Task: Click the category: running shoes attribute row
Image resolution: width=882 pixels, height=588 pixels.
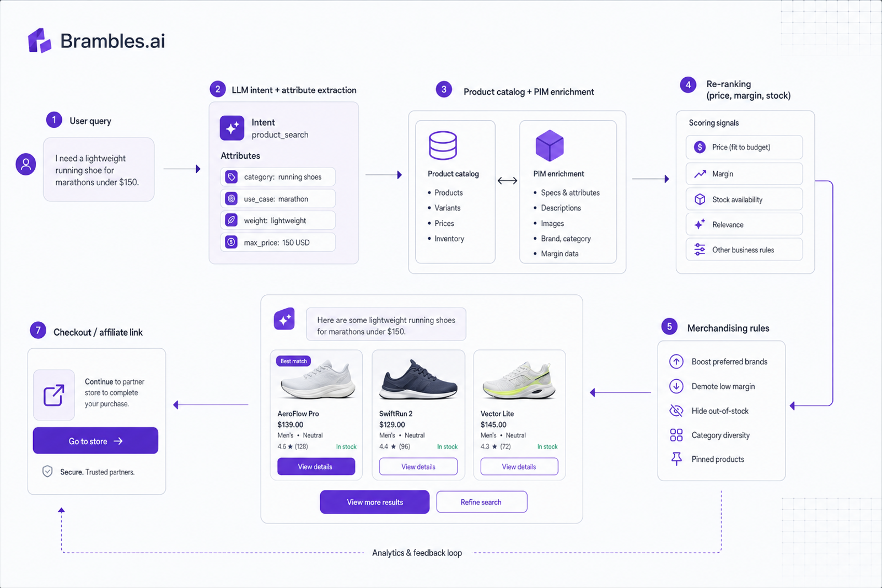Action: pos(278,177)
